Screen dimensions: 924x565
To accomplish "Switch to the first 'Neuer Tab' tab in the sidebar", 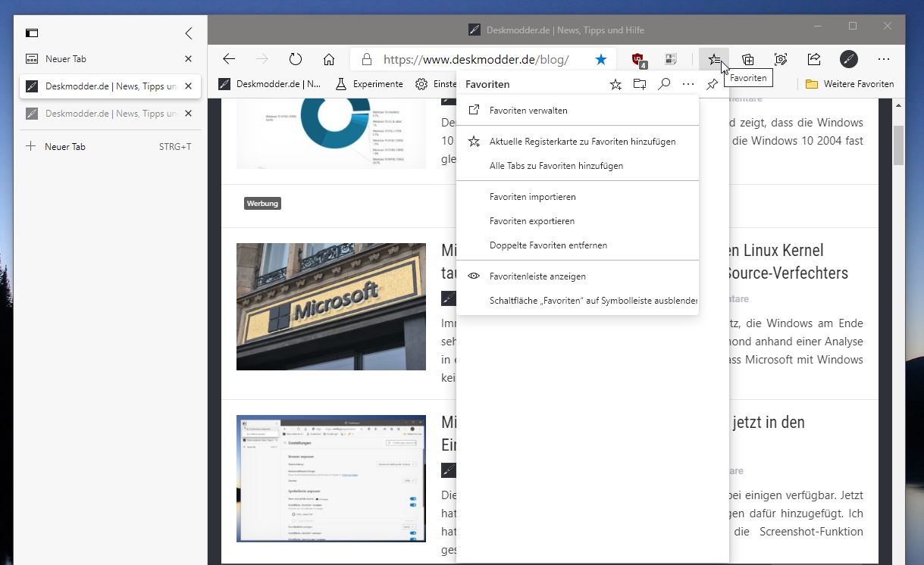I will click(x=110, y=59).
